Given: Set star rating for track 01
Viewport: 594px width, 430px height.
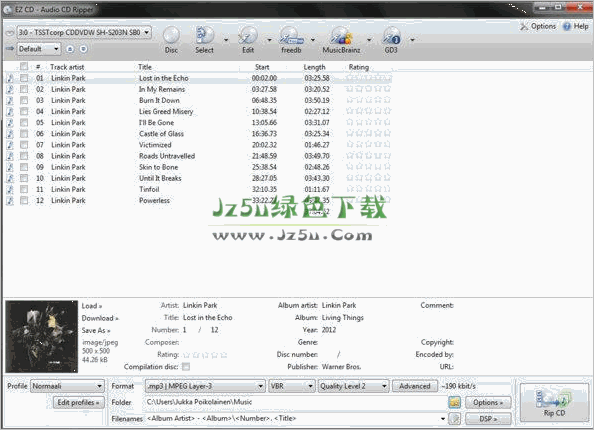Looking at the screenshot, I should tap(368, 78).
